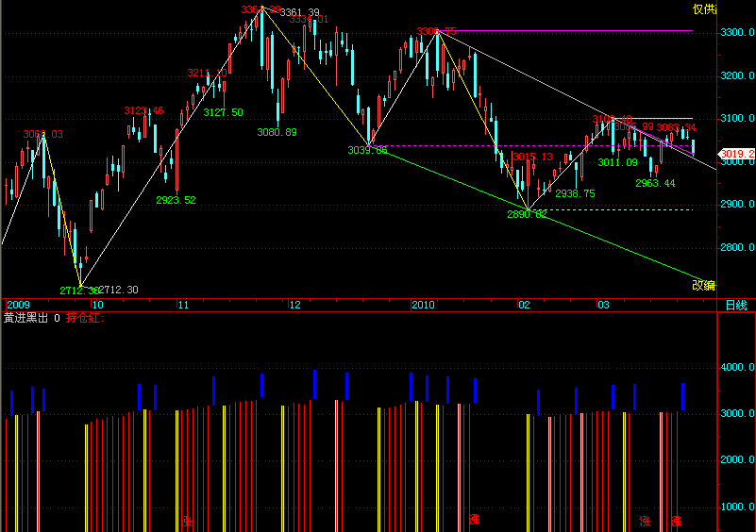
Task: Jump to month 10 on date axis
Action: coord(97,305)
